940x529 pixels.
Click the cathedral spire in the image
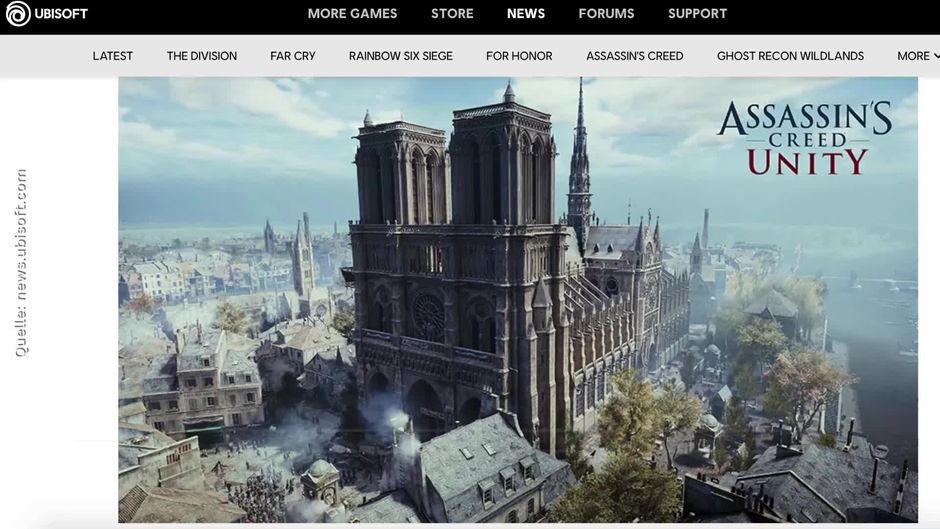[x=579, y=150]
